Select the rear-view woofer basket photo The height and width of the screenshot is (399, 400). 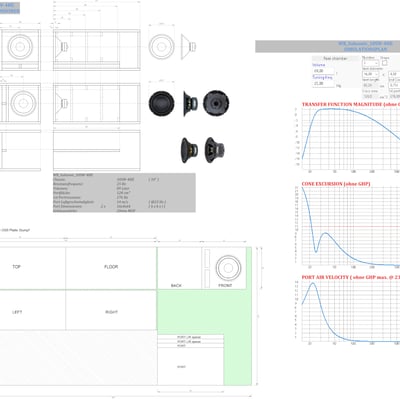pyautogui.click(x=216, y=103)
